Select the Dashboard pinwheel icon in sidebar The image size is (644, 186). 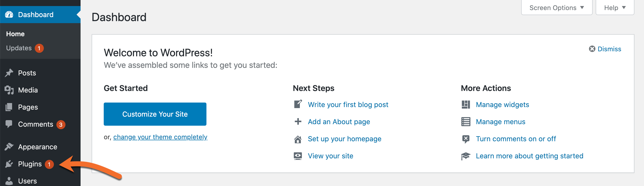(9, 14)
